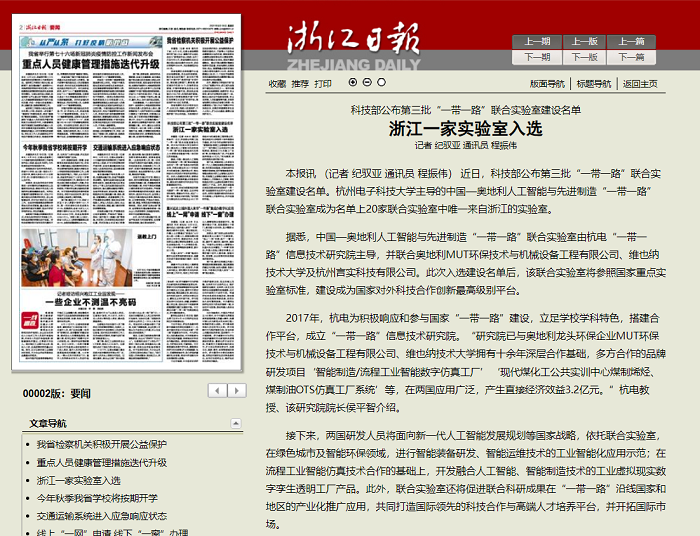Click subtitle 科技部公布第三批 联合实验室建设名单
Image resolution: width=700 pixels, height=536 pixels.
point(466,110)
